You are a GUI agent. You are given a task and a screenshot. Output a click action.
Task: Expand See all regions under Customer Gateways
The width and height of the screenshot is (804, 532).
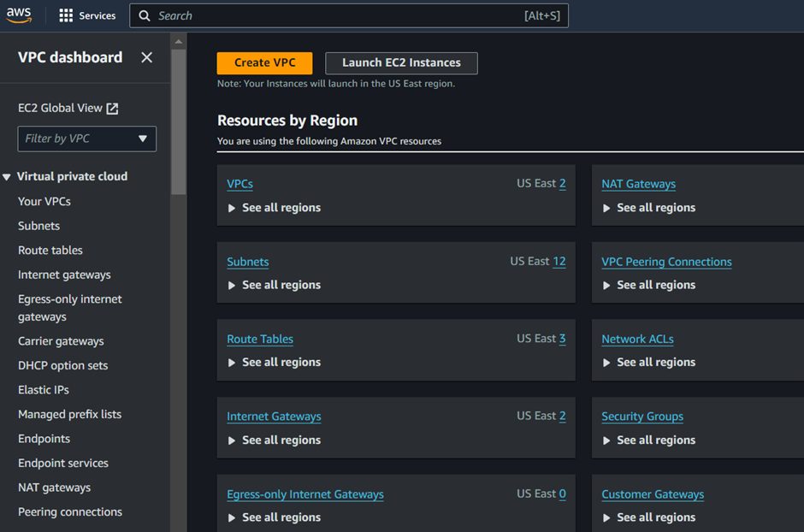point(650,517)
